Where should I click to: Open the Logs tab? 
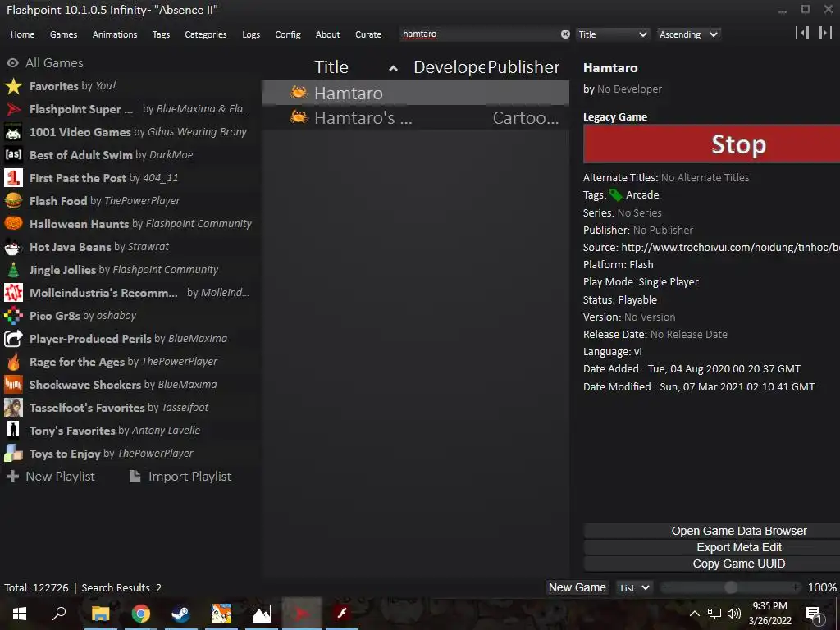click(x=251, y=34)
